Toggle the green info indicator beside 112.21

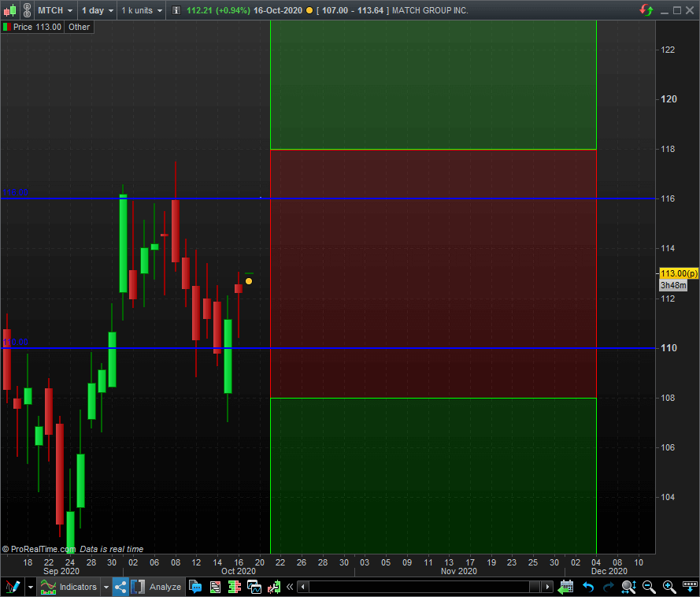click(x=176, y=11)
